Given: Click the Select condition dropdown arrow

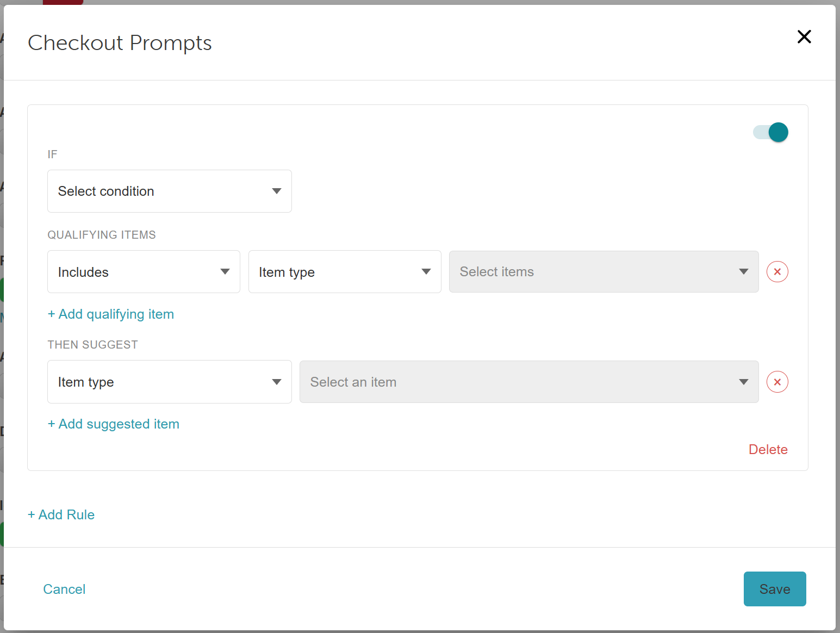Looking at the screenshot, I should coord(277,191).
